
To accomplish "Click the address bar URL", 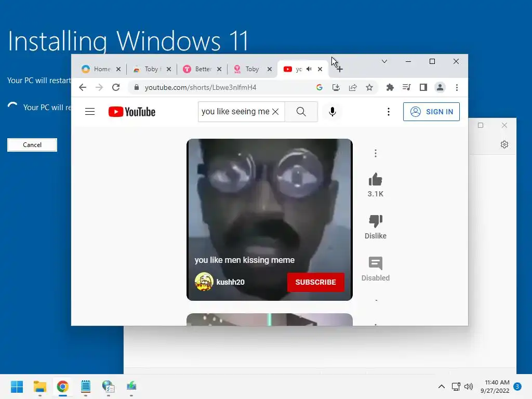I will 201,87.
